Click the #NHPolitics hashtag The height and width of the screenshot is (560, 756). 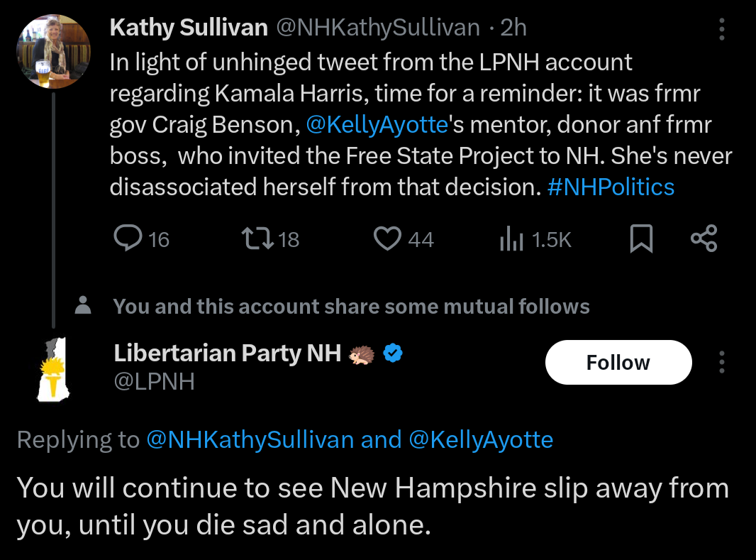click(611, 187)
